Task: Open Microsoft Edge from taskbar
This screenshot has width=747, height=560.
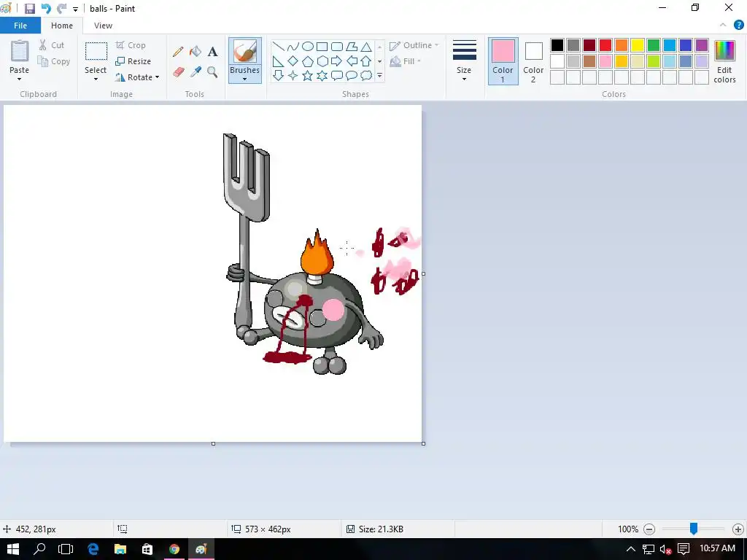Action: pos(93,549)
